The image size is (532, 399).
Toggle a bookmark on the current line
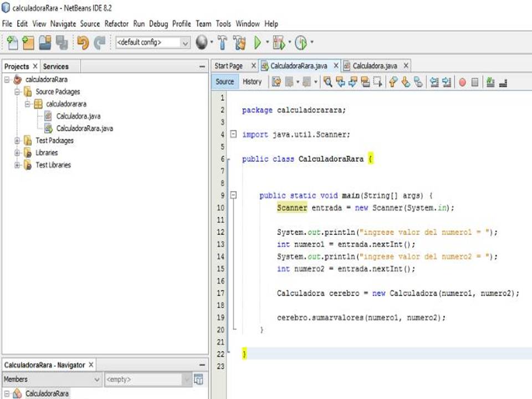(419, 82)
